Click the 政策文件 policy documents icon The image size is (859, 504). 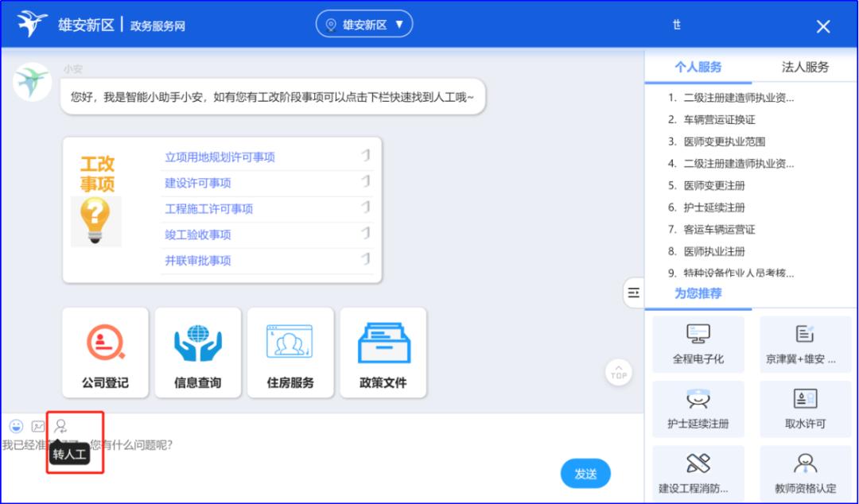click(x=384, y=352)
